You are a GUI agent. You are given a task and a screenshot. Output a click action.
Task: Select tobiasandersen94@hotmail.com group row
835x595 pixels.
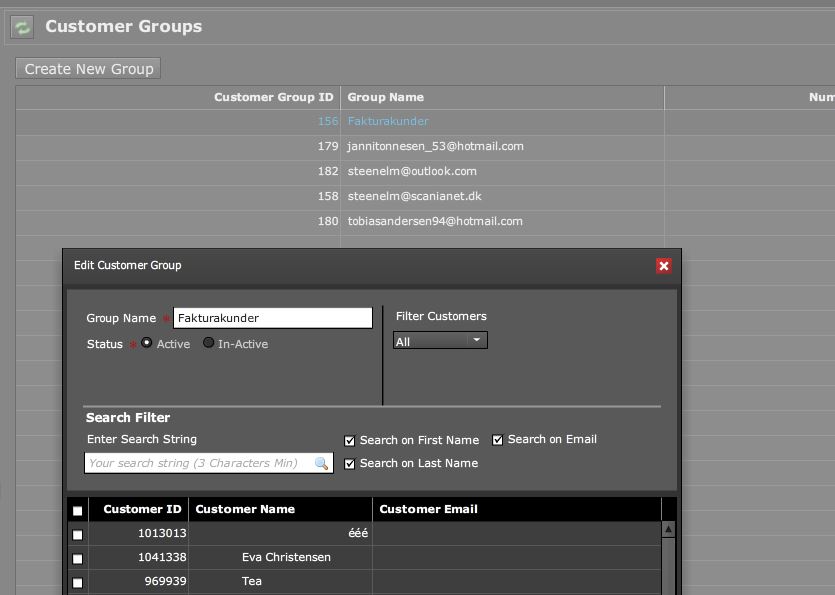[x=435, y=221]
